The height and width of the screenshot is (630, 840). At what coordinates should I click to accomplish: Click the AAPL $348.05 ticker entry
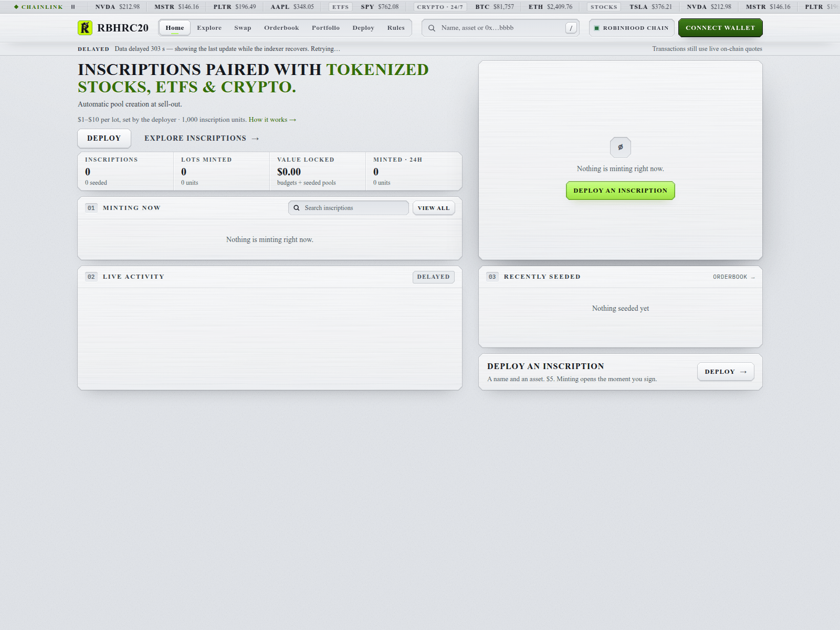coord(292,7)
